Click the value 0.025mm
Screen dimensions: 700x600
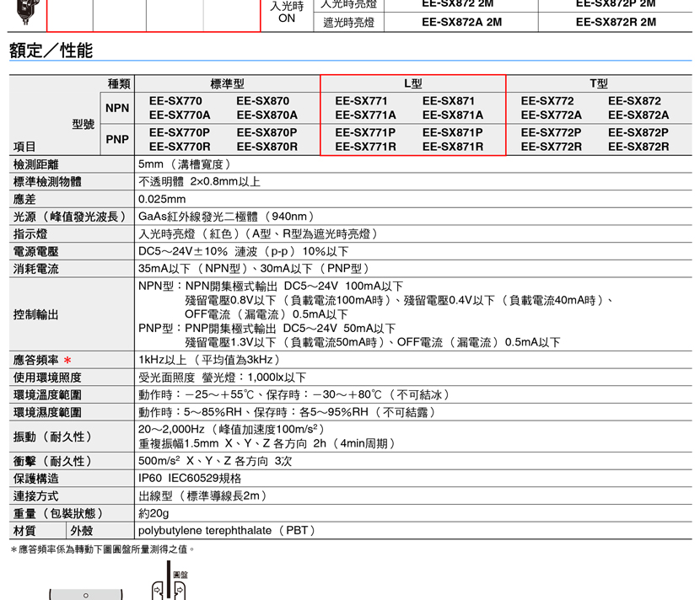pyautogui.click(x=162, y=200)
